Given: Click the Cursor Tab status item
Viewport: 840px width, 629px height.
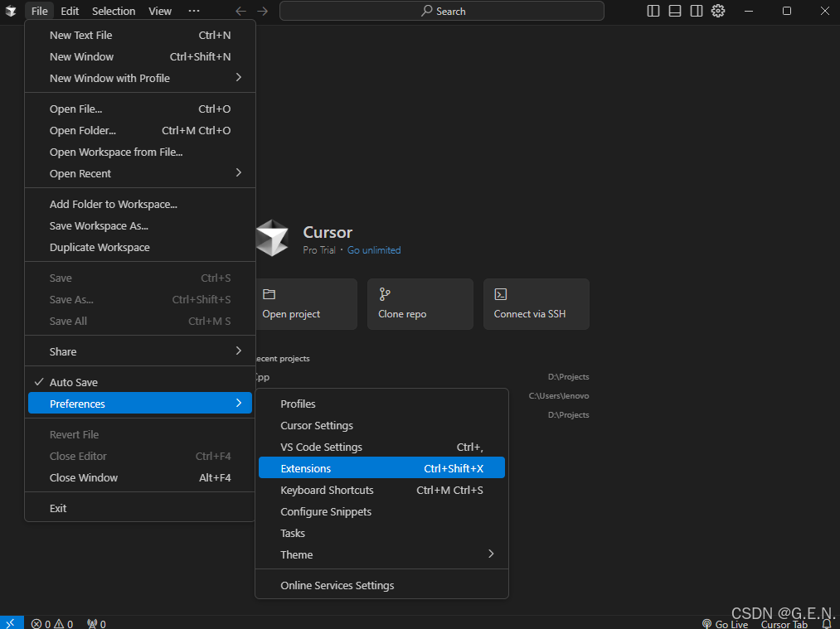Looking at the screenshot, I should coord(784,624).
